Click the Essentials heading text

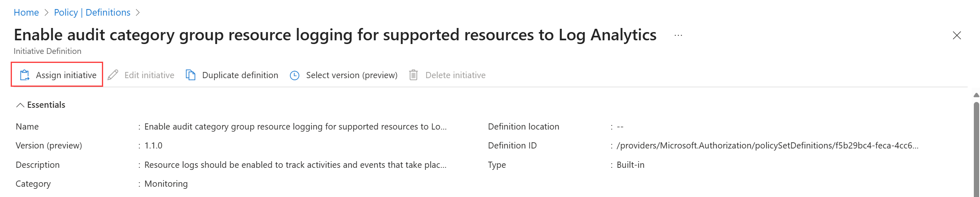(x=46, y=105)
